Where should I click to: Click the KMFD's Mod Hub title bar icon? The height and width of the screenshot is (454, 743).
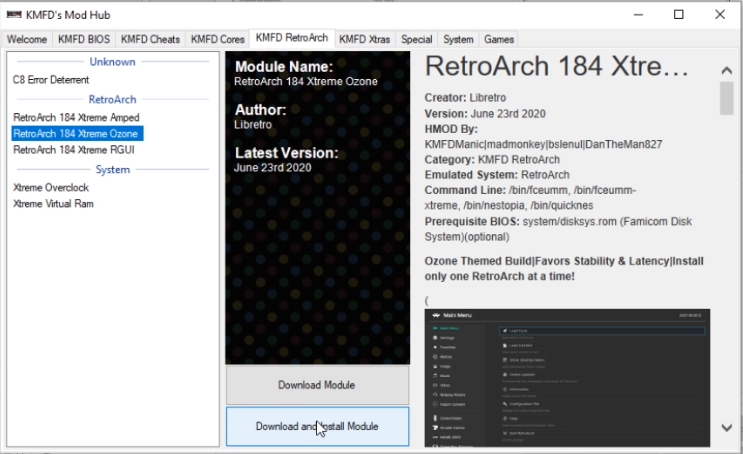14,15
